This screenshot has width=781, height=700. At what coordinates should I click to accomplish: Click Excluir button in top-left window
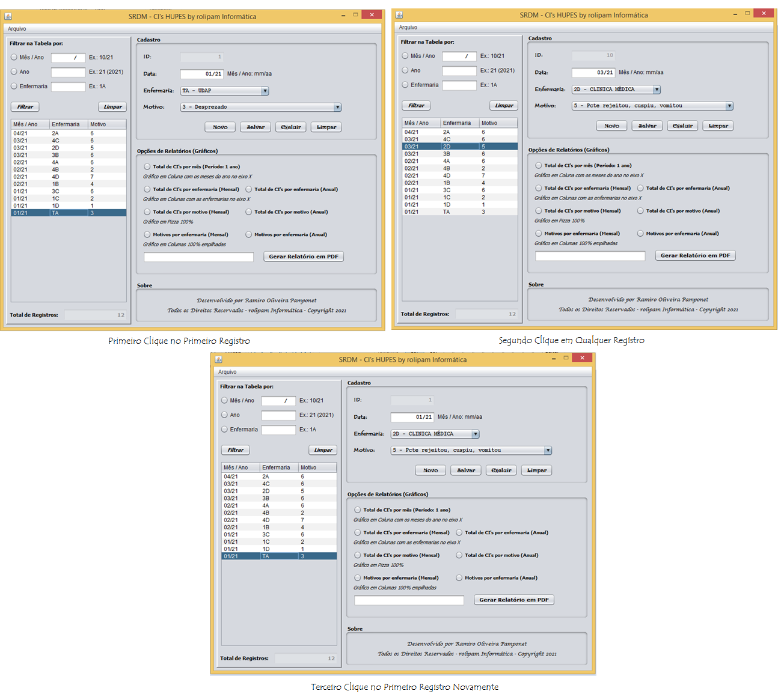coord(291,127)
